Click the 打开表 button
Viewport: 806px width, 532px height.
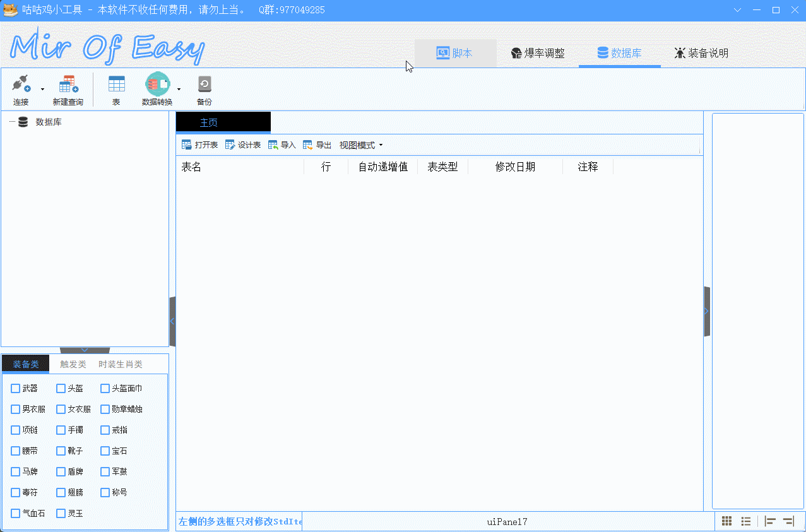(199, 145)
